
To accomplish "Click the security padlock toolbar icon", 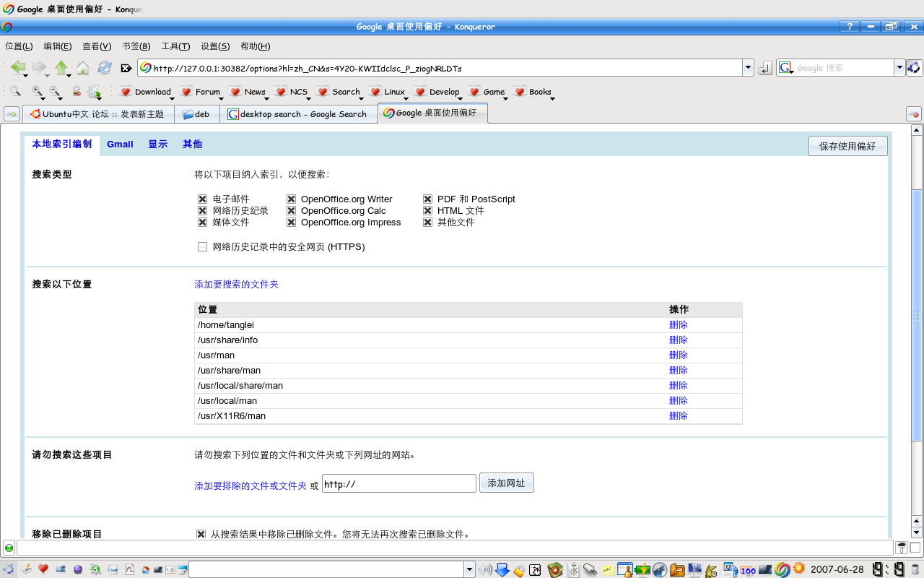I will point(77,92).
